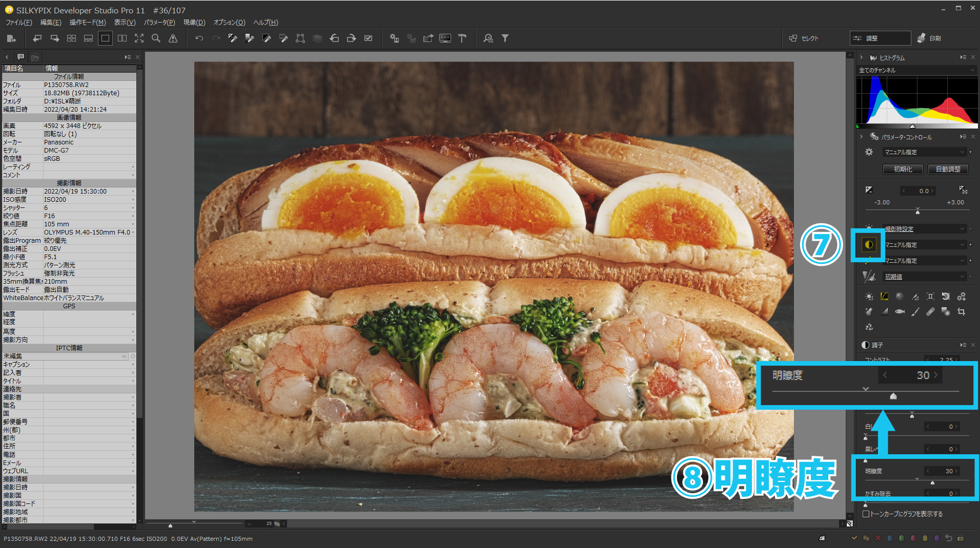This screenshot has width=980, height=548.
Task: Open the オプション(O) menu
Action: pos(229,23)
